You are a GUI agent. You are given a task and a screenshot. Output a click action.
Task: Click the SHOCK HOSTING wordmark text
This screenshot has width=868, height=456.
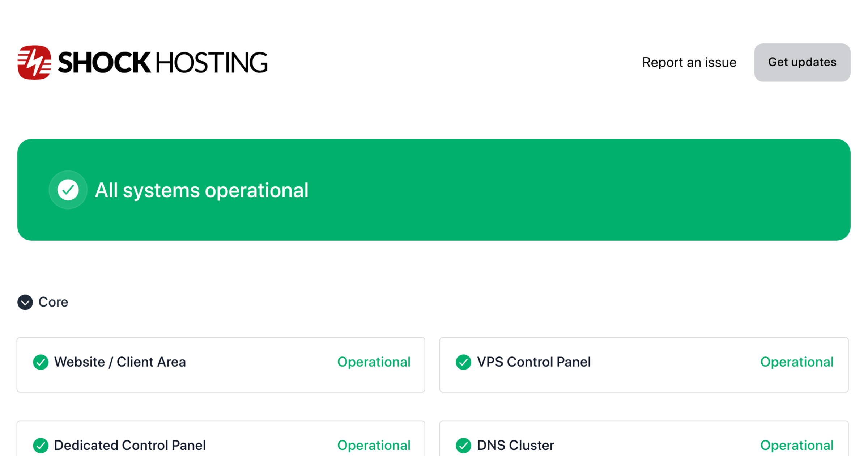point(162,63)
